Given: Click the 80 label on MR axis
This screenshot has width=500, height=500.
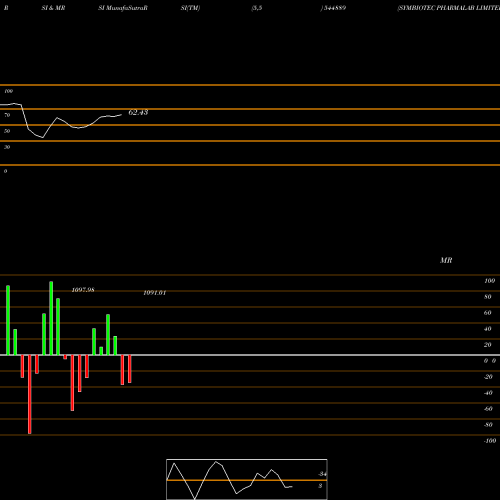Looking at the screenshot, I should point(487,297).
